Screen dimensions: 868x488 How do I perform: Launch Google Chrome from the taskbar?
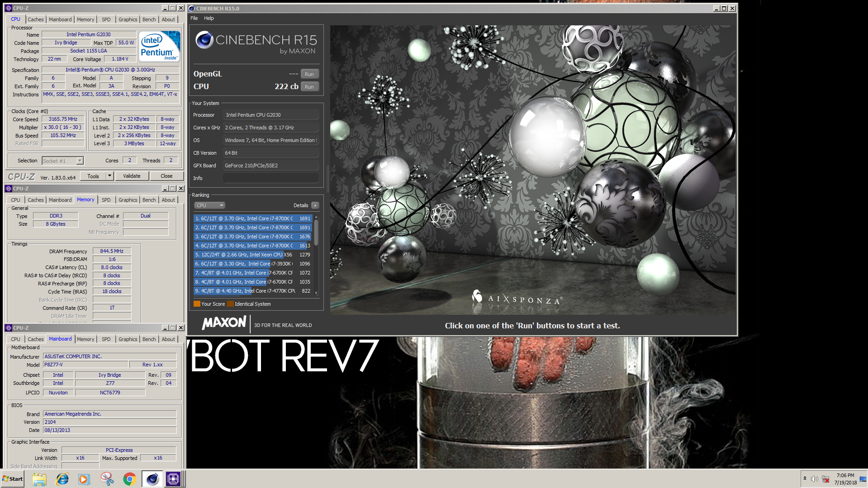[x=129, y=479]
